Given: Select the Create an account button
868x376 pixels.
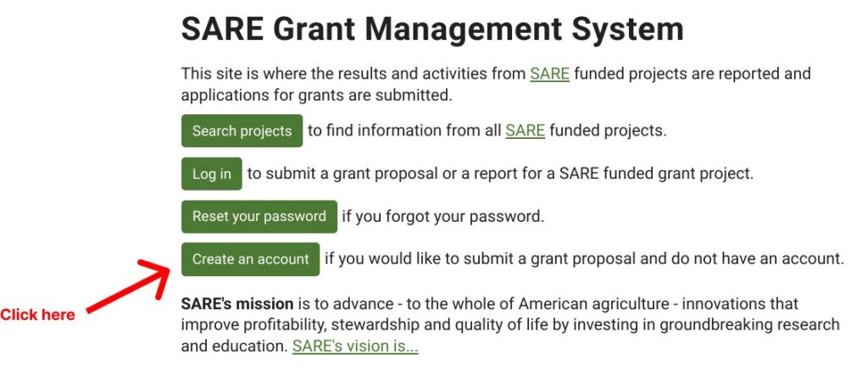Looking at the screenshot, I should [x=250, y=259].
